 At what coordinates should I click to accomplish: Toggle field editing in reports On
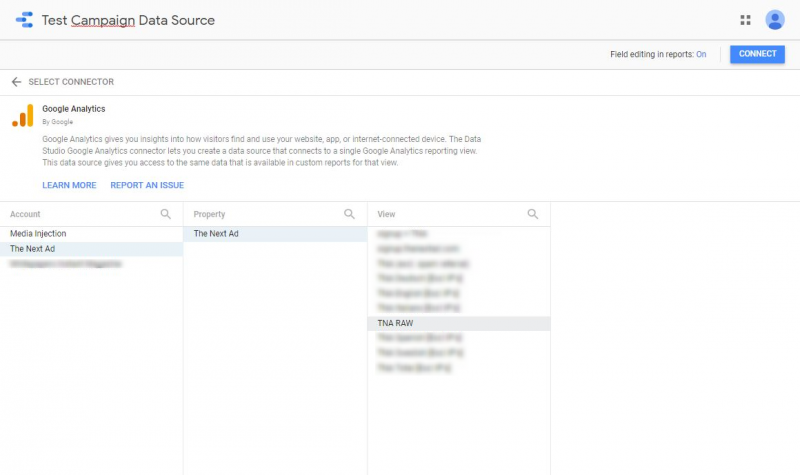(x=701, y=54)
